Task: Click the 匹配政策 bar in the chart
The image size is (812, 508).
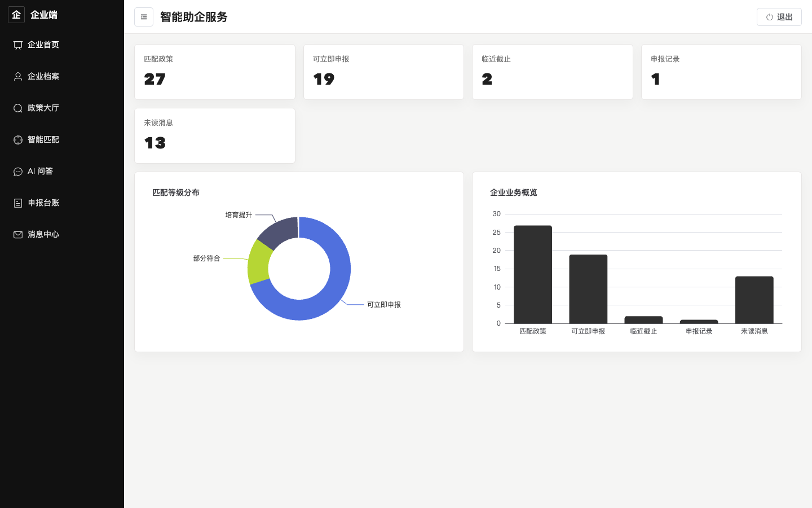Action: coord(533,274)
